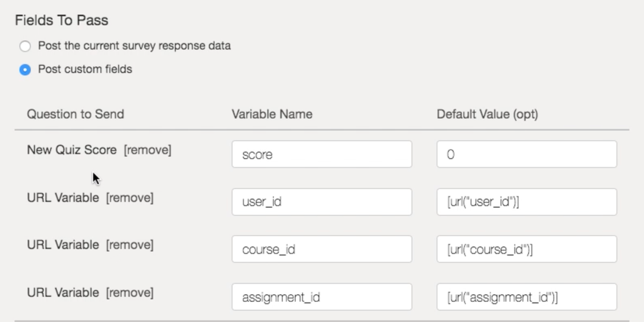Click the 'Default Value (opt)' column header

tap(487, 114)
